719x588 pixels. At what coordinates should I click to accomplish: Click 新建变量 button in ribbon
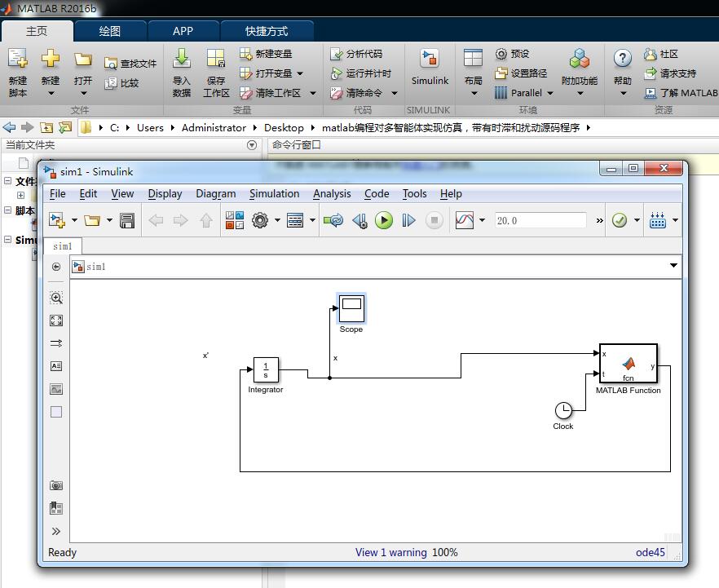pos(266,54)
